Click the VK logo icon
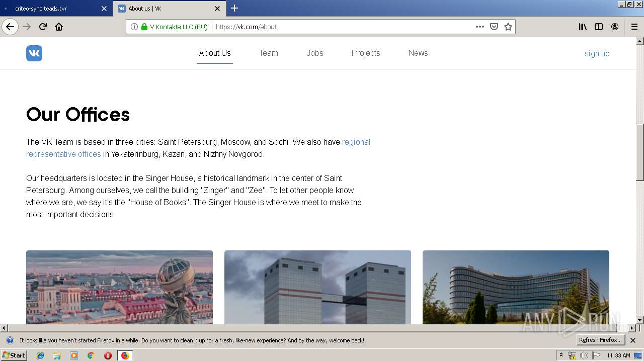The image size is (644, 362). pyautogui.click(x=34, y=53)
